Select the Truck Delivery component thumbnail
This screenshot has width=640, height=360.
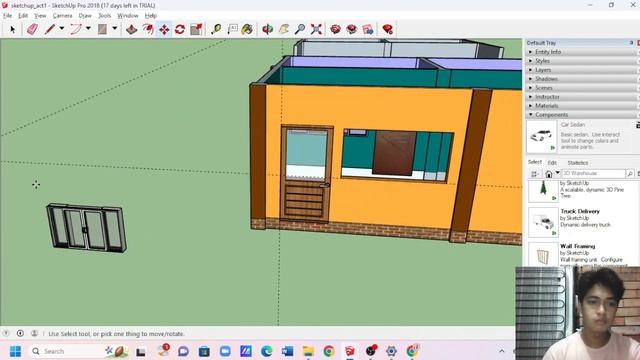pyautogui.click(x=543, y=222)
